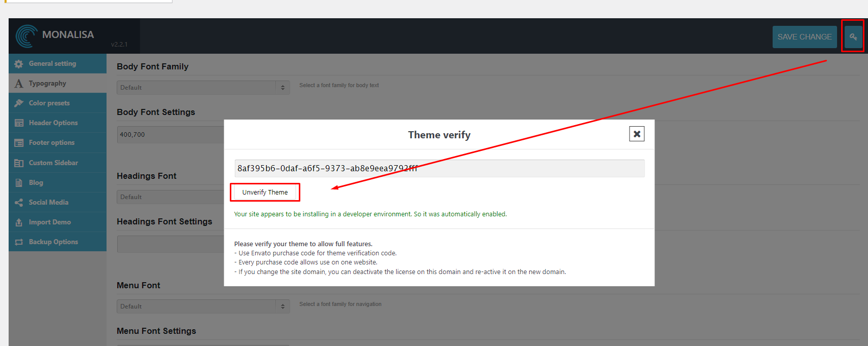Click the Menu Font Settings heading
The image size is (868, 346).
156,331
